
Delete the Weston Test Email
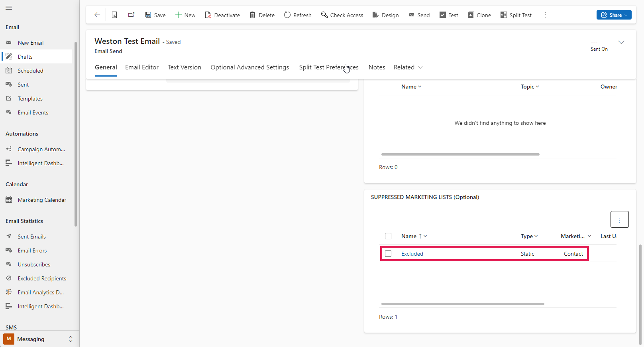[x=262, y=15]
